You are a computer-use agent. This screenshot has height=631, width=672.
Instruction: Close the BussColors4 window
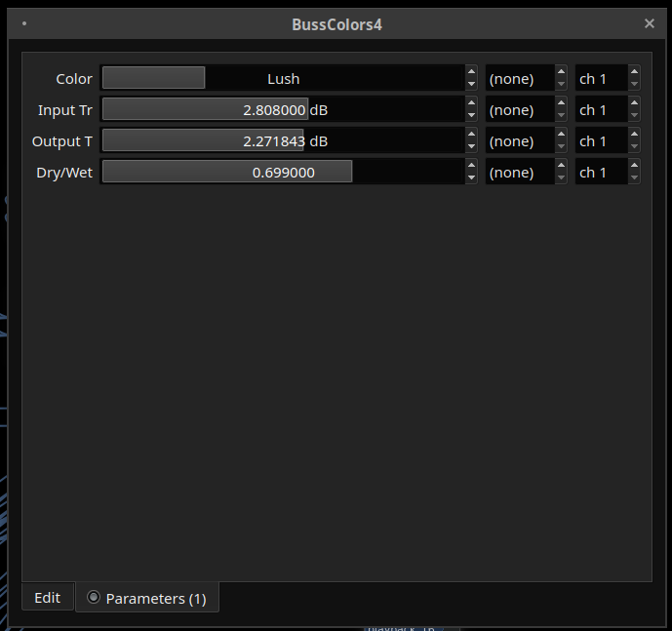[650, 23]
